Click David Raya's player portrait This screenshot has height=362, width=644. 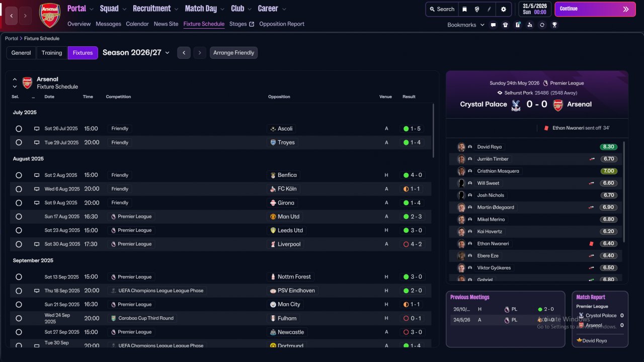(x=461, y=147)
